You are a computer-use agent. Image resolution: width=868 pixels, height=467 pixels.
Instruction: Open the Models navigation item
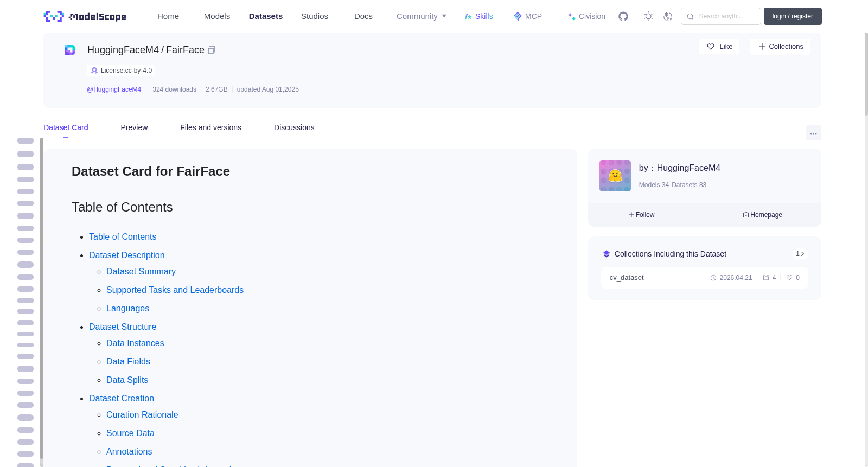click(217, 16)
